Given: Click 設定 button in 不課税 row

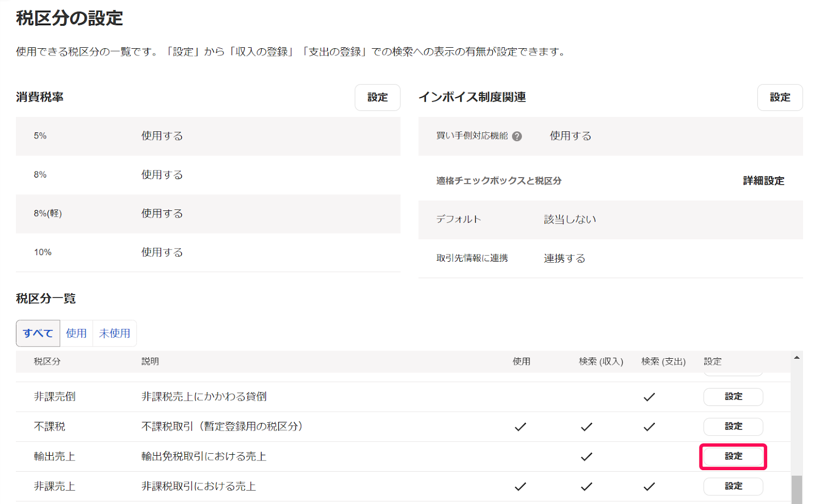Looking at the screenshot, I should 733,427.
